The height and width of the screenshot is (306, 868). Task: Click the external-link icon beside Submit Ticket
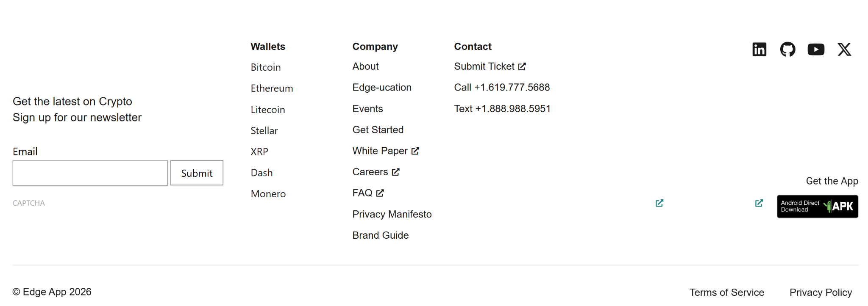tap(522, 66)
